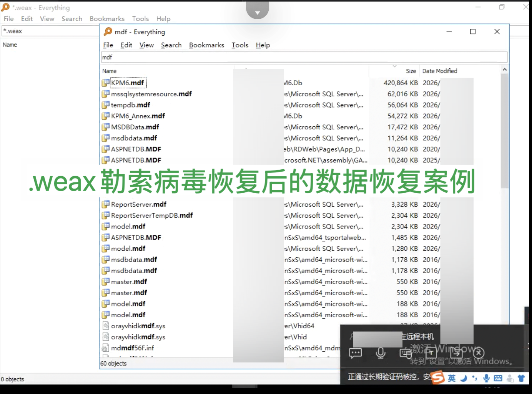The height and width of the screenshot is (394, 532).
Task: Toggle the 英 Chinese/English input mode
Action: pos(452,378)
